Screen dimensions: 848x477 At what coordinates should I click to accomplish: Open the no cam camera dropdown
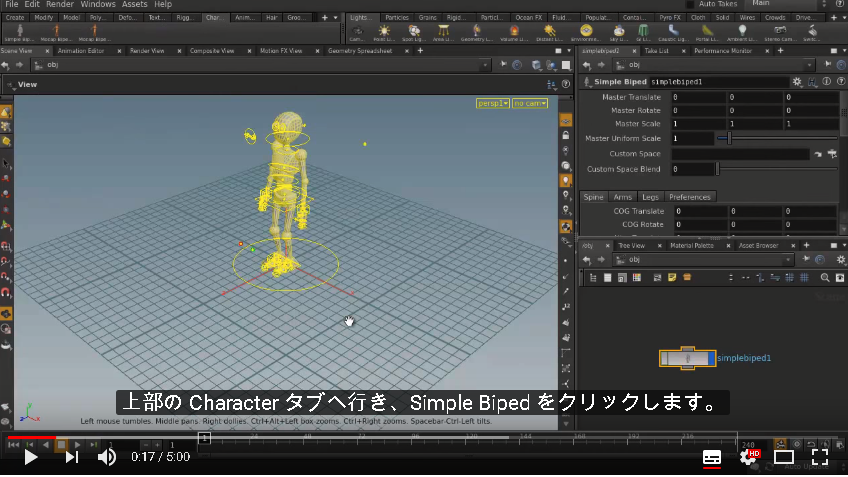530,103
